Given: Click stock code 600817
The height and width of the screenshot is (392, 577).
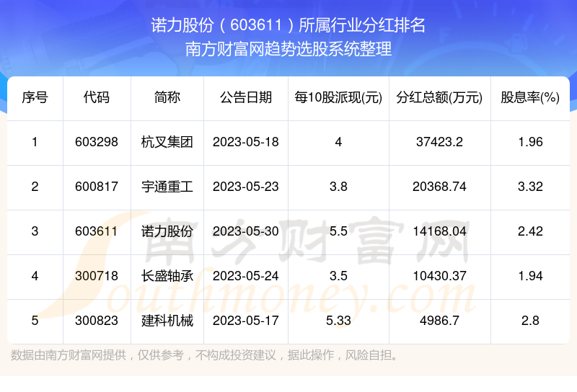Looking at the screenshot, I should pyautogui.click(x=97, y=187).
